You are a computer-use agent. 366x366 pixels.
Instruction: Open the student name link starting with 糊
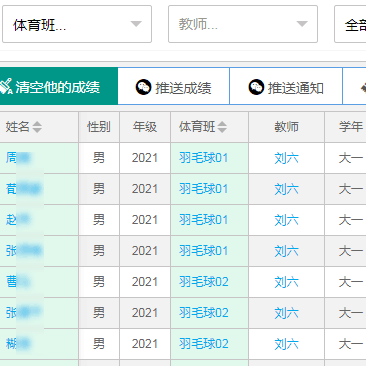click(18, 344)
